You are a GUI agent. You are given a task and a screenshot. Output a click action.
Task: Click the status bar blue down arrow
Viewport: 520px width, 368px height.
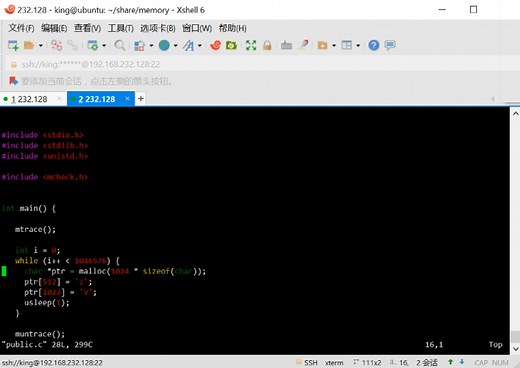click(462, 362)
